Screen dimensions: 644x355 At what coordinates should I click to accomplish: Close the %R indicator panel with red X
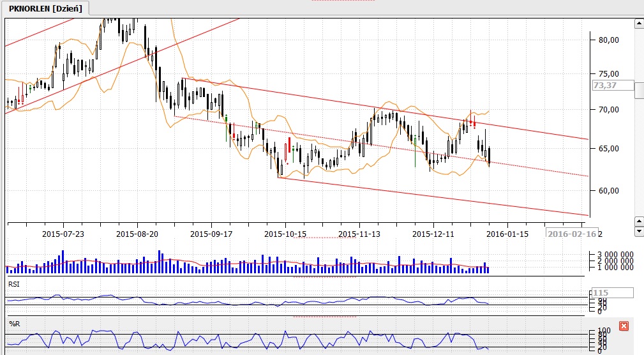624,326
